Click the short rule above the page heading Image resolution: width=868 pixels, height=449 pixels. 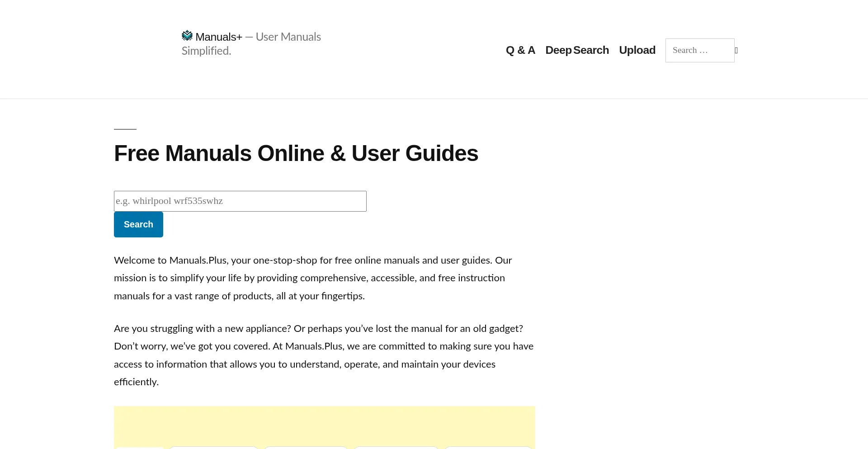125,129
